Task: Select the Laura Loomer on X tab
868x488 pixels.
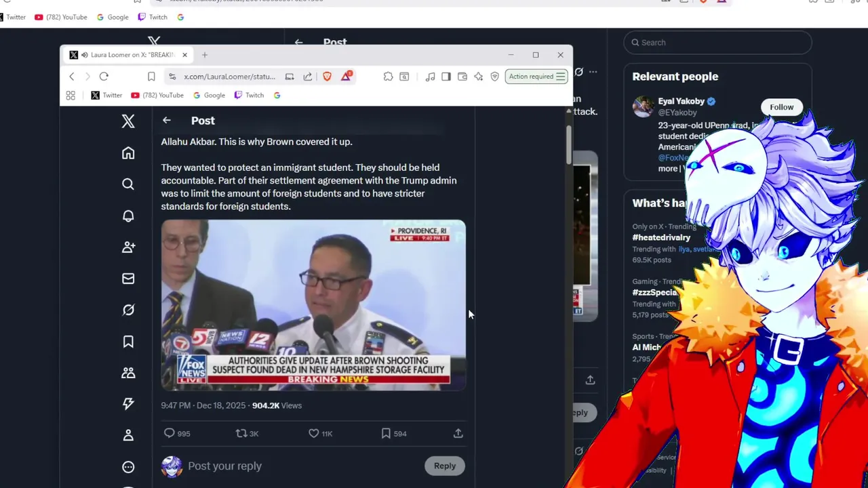Action: click(127, 55)
